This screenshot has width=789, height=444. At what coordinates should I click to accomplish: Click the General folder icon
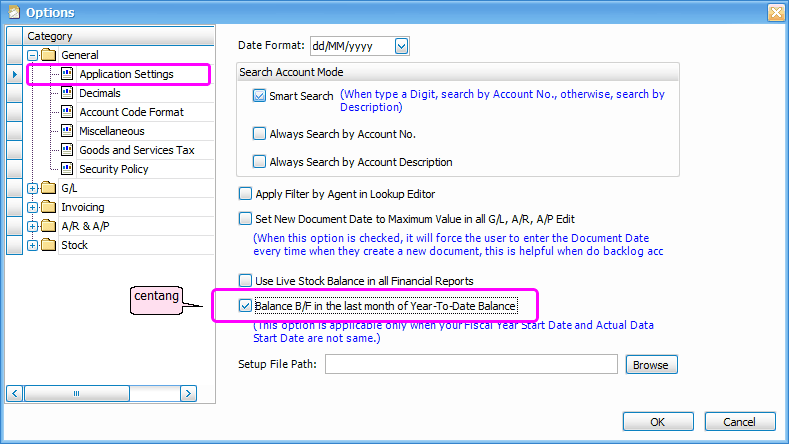point(49,55)
